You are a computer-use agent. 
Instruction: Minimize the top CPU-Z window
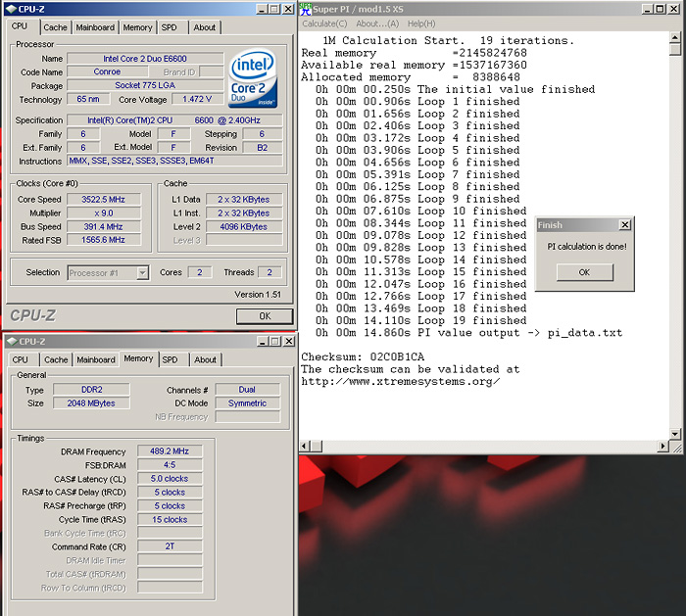coord(262,9)
